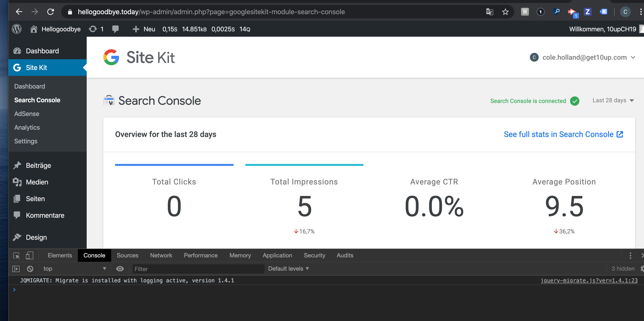Select the Total Clicks metric
Screen dimensions: 644x321
coord(174,200)
